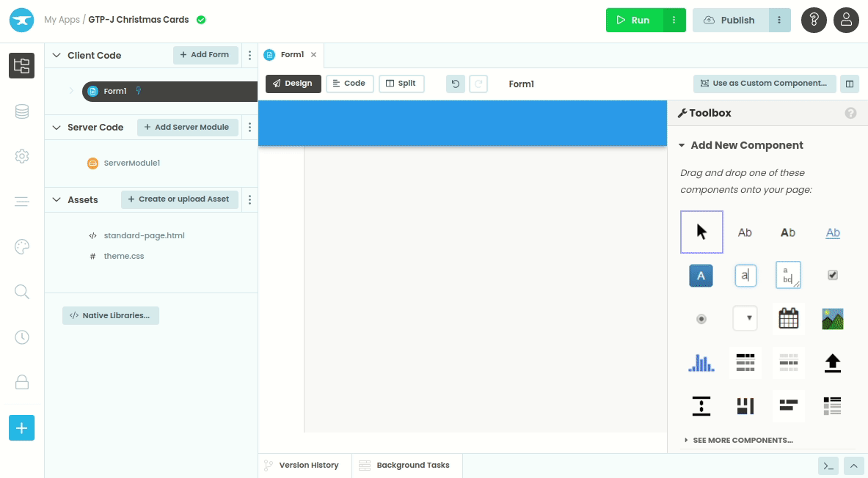Image resolution: width=868 pixels, height=478 pixels.
Task: Select the dark Data Grid component icon
Action: click(x=745, y=362)
